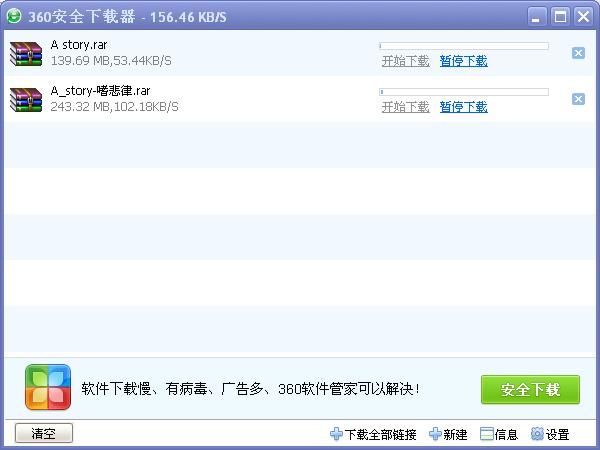Pause A_story-嗜悲律.rar via 暂停下载
The height and width of the screenshot is (450, 600).
pos(463,107)
